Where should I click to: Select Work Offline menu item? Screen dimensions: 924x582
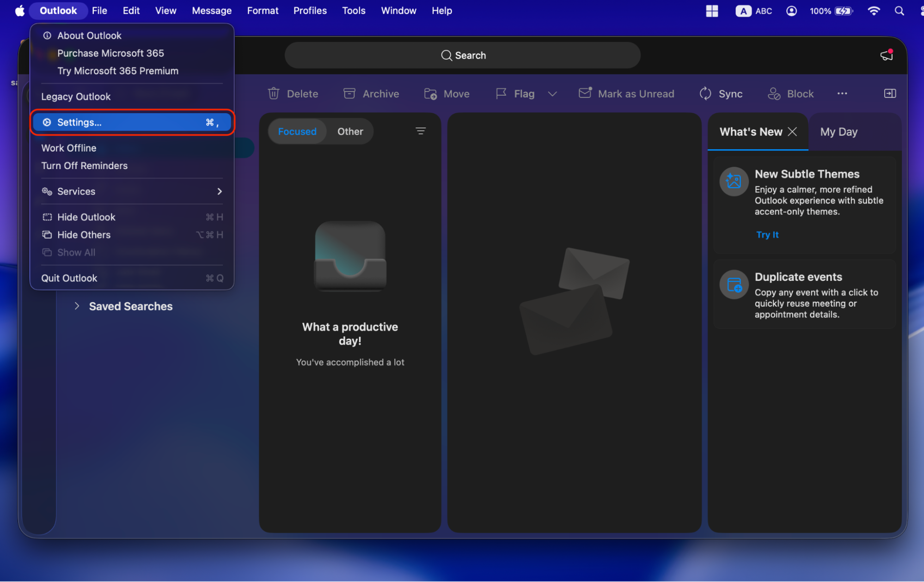(x=132, y=148)
